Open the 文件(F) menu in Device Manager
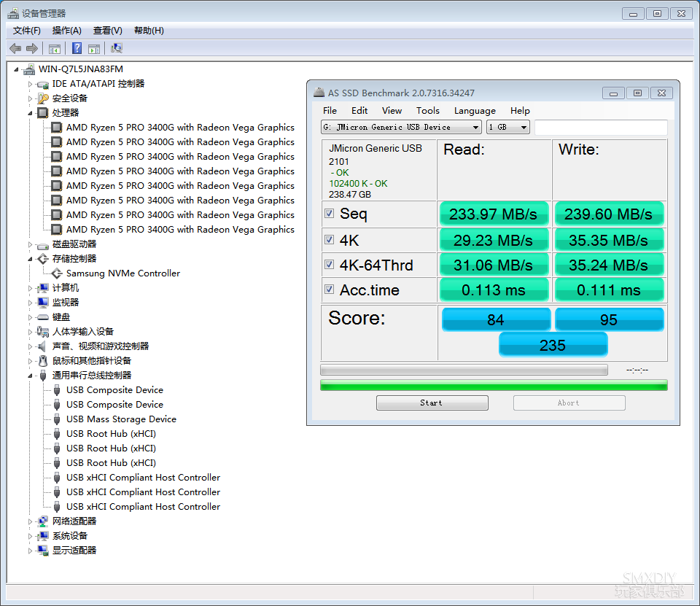The height and width of the screenshot is (606, 700). 27,31
